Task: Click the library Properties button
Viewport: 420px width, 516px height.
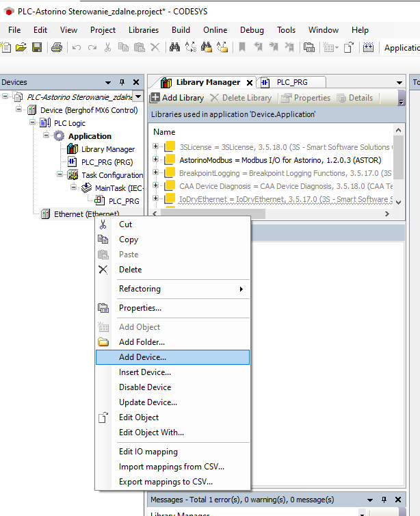Action: click(x=306, y=98)
